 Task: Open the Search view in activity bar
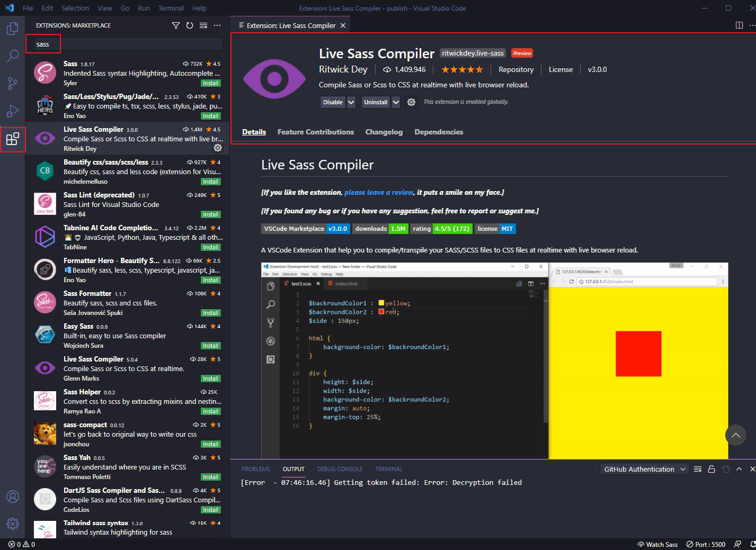[x=13, y=56]
